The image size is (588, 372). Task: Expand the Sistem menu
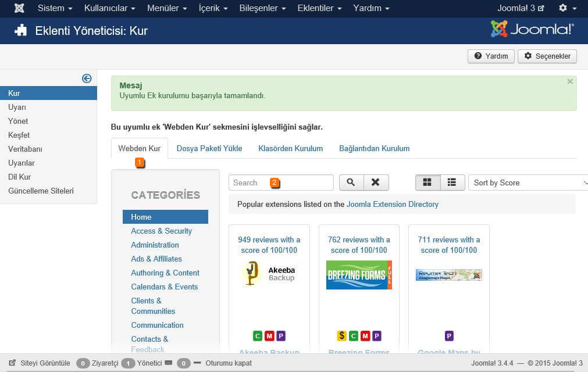[x=55, y=8]
